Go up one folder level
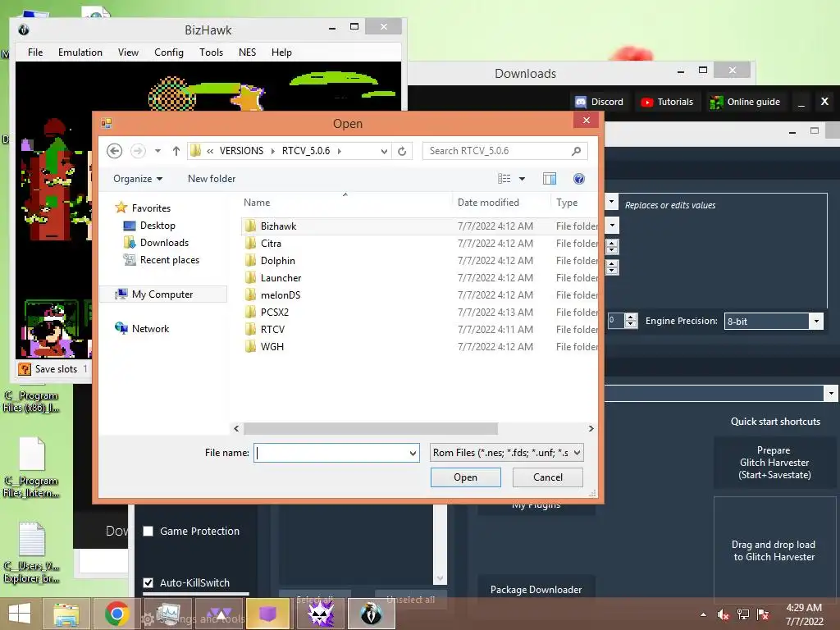Image resolution: width=840 pixels, height=630 pixels. (x=176, y=151)
